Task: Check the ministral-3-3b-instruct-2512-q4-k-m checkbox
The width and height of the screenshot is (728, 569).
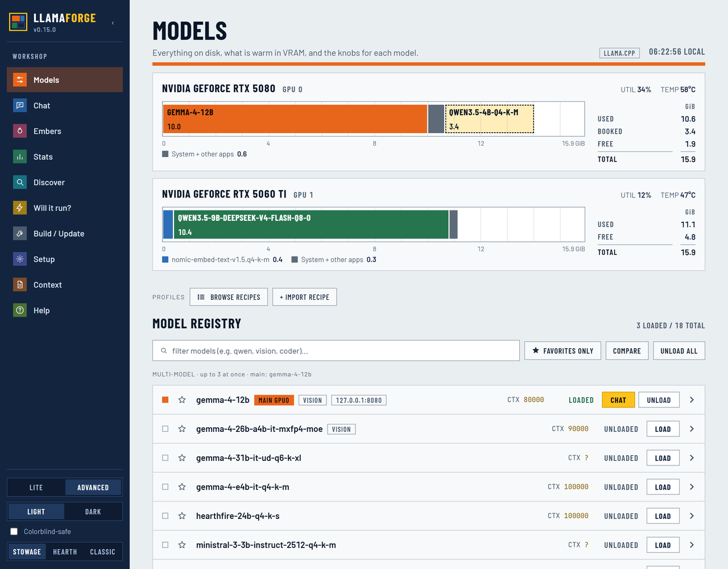Action: pos(166,545)
